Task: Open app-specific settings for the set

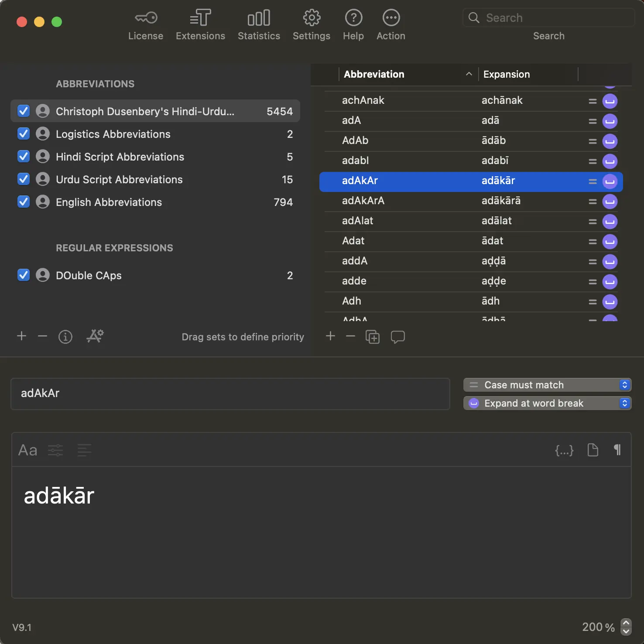Action: (95, 336)
